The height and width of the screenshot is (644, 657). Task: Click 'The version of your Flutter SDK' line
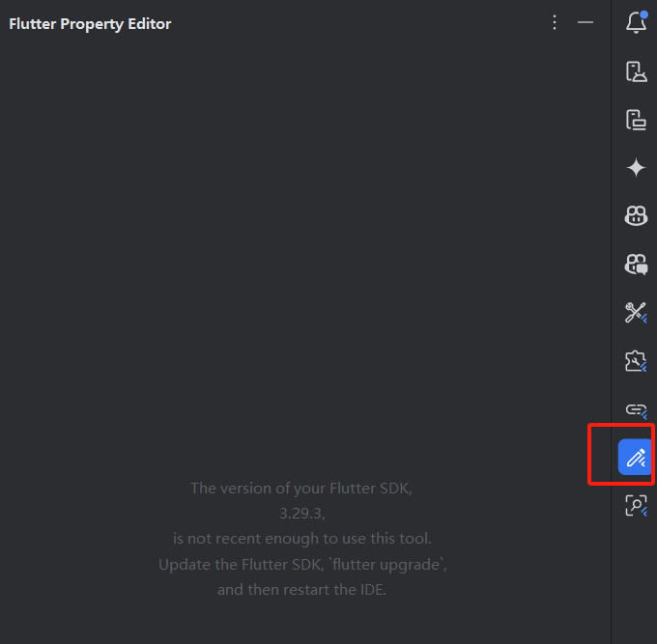point(301,489)
